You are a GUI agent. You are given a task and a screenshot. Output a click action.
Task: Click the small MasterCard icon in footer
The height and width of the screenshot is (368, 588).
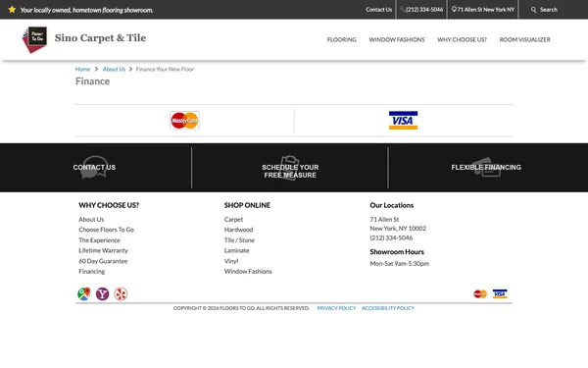pos(480,293)
